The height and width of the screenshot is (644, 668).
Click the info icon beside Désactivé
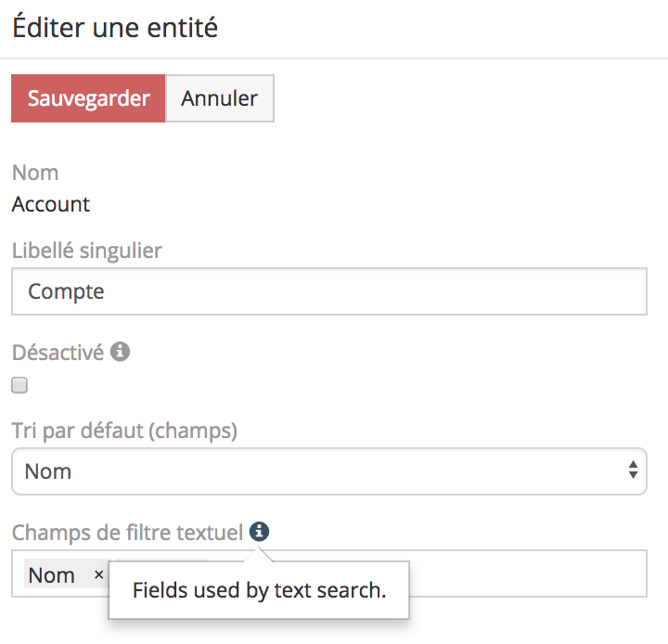(x=120, y=352)
